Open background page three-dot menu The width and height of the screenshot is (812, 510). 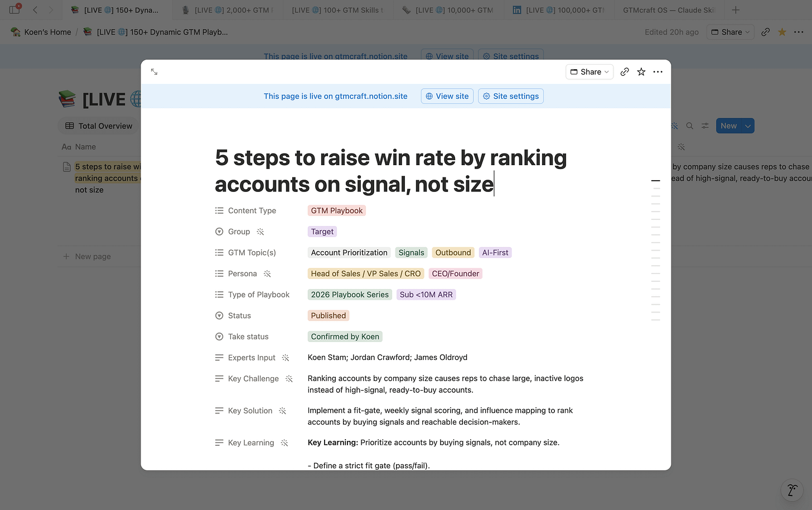point(799,32)
